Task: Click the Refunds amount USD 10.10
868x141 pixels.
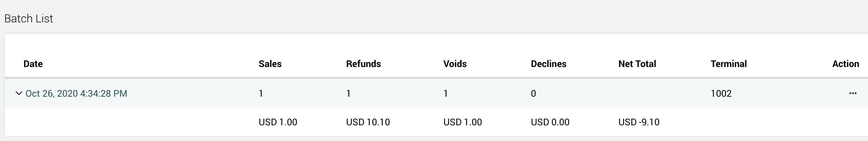Action: (x=368, y=122)
